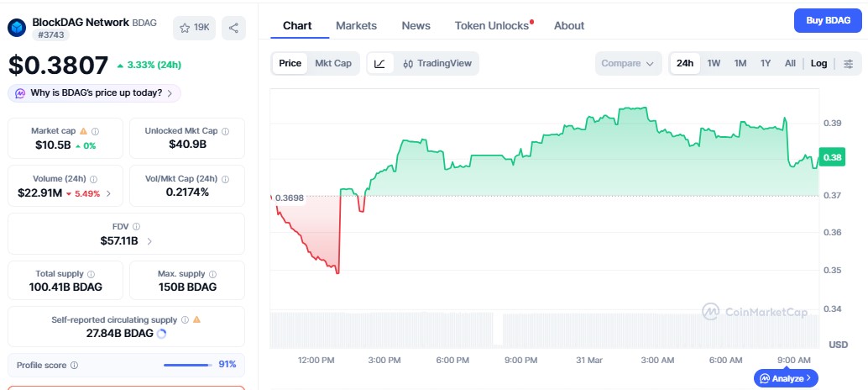
Task: Open the Chart tab
Action: [297, 25]
